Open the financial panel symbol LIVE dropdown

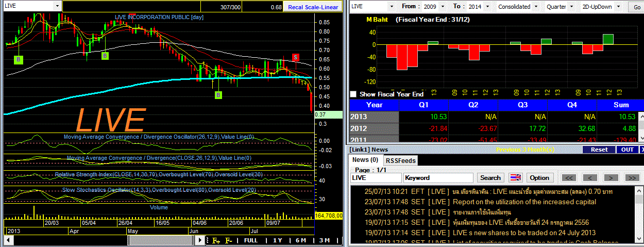point(392,7)
